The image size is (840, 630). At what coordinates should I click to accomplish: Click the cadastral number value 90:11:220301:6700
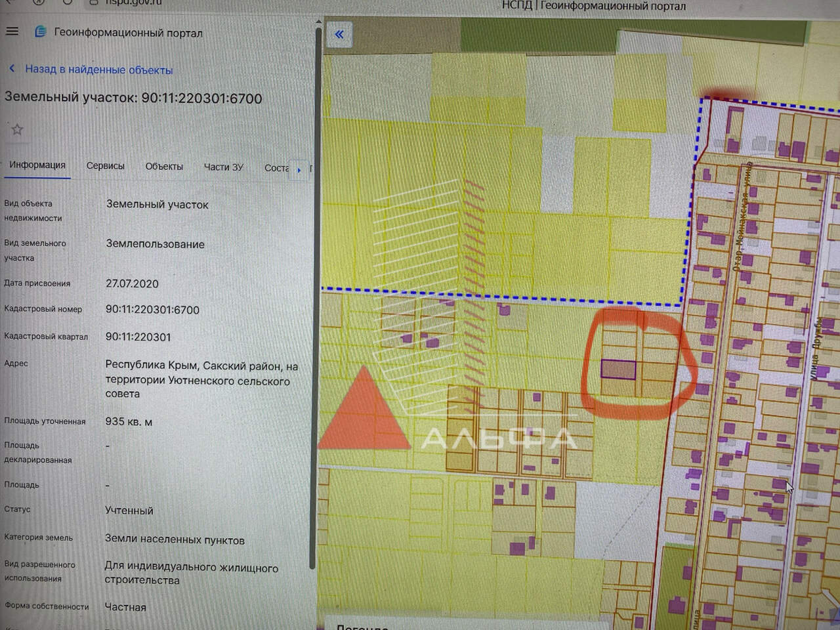pos(152,310)
